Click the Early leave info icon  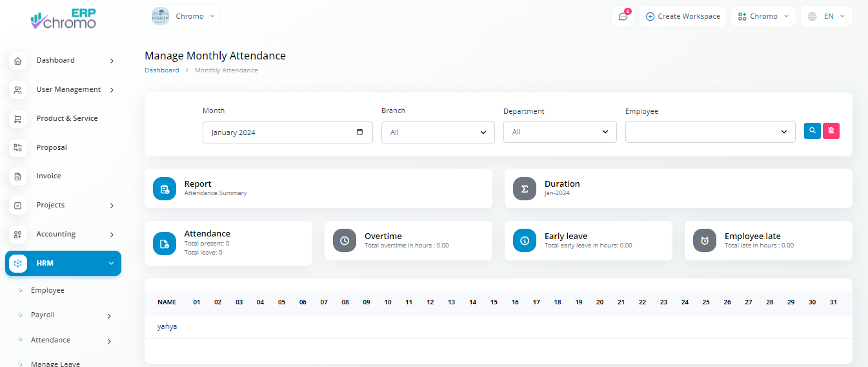tap(525, 241)
